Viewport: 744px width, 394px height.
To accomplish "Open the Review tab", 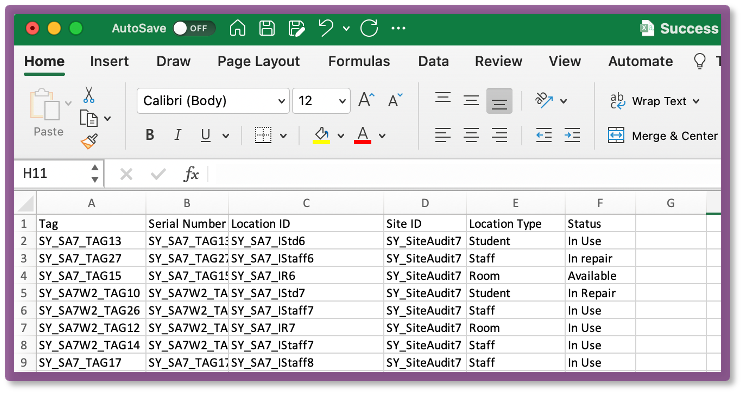I will pyautogui.click(x=499, y=61).
